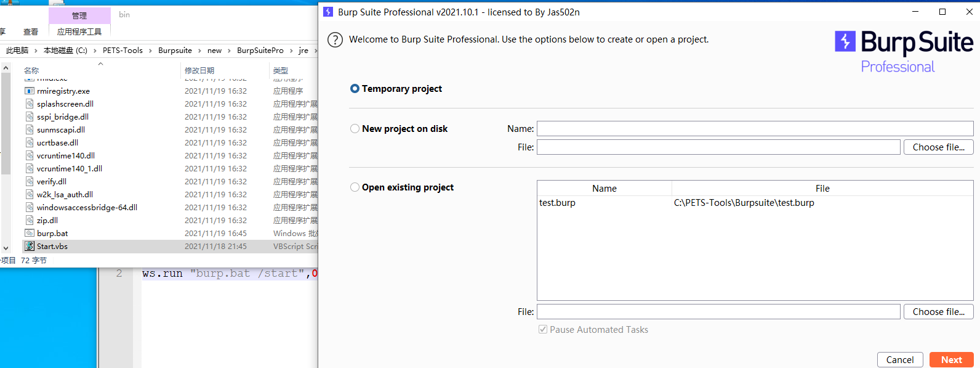Maximize the Burp Suite window
The height and width of the screenshot is (368, 980).
(942, 12)
